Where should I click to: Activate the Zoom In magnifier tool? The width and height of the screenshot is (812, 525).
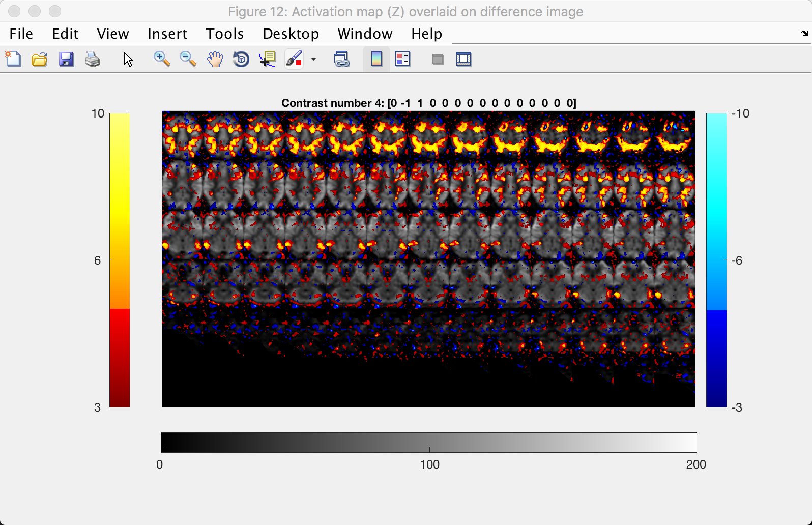point(162,60)
